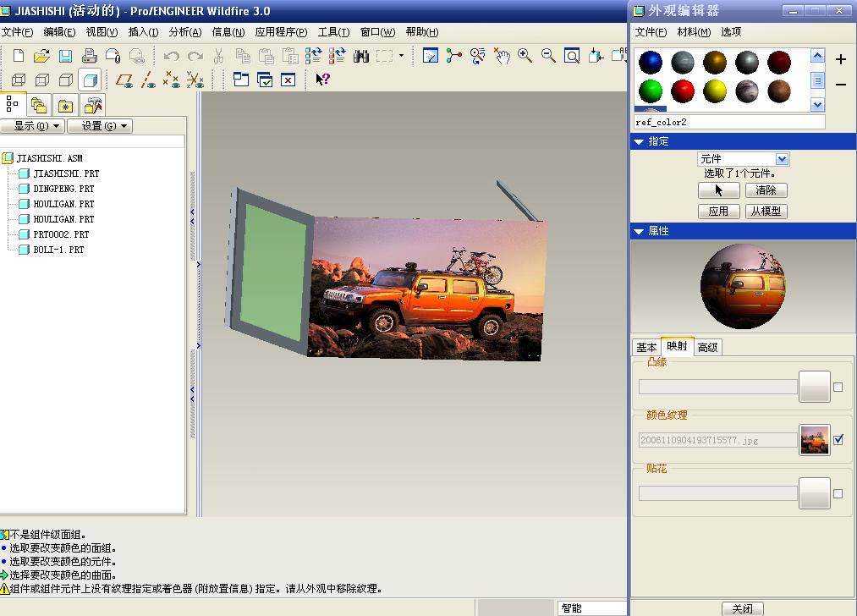Toggle datum planes display
This screenshot has height=616, width=857.
pyautogui.click(x=124, y=80)
